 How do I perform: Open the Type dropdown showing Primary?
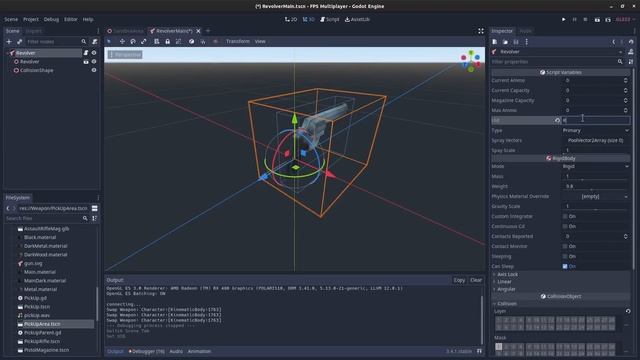click(596, 130)
